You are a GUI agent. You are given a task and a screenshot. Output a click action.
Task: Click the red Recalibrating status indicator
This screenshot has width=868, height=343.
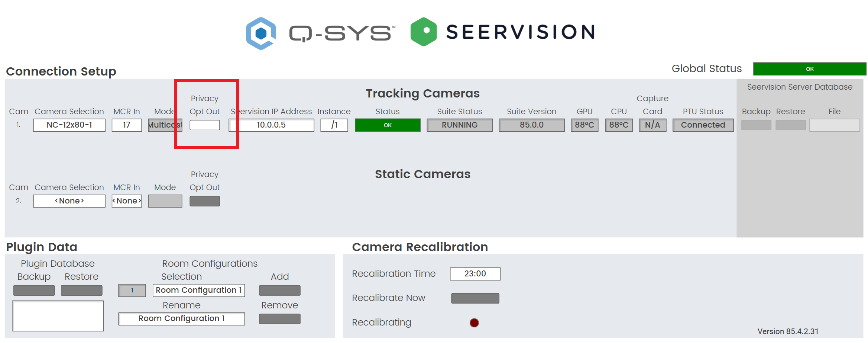[x=474, y=323]
